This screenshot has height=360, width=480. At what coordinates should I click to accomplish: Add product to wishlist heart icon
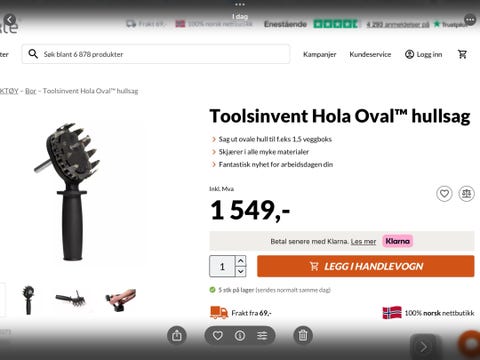pos(444,194)
